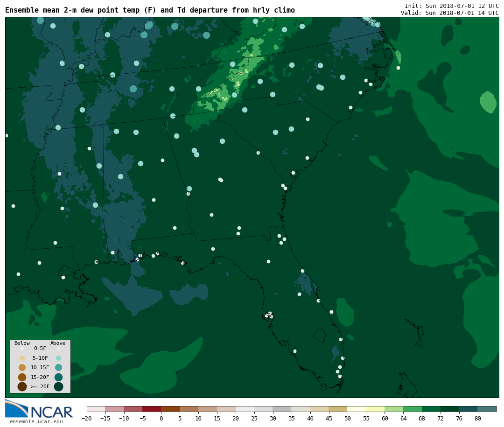504x427 pixels.
Task: Click the '35' colorbar tick label
Action: [x=292, y=418]
